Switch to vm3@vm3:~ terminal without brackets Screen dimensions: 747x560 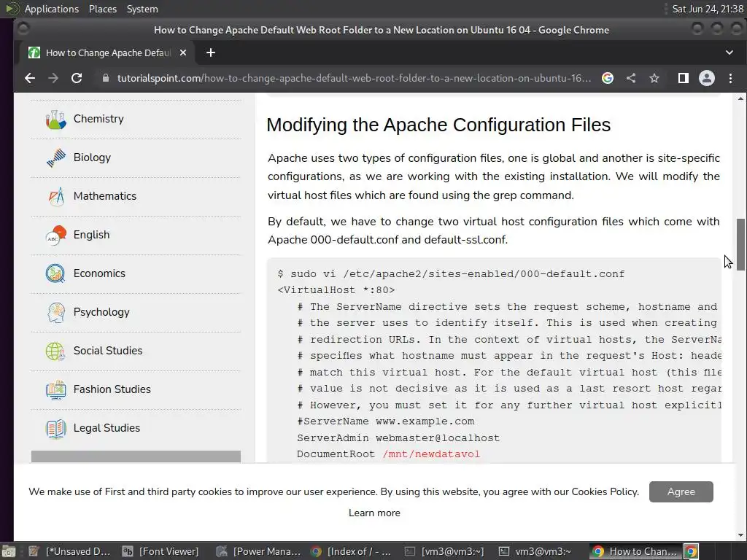tap(535, 551)
